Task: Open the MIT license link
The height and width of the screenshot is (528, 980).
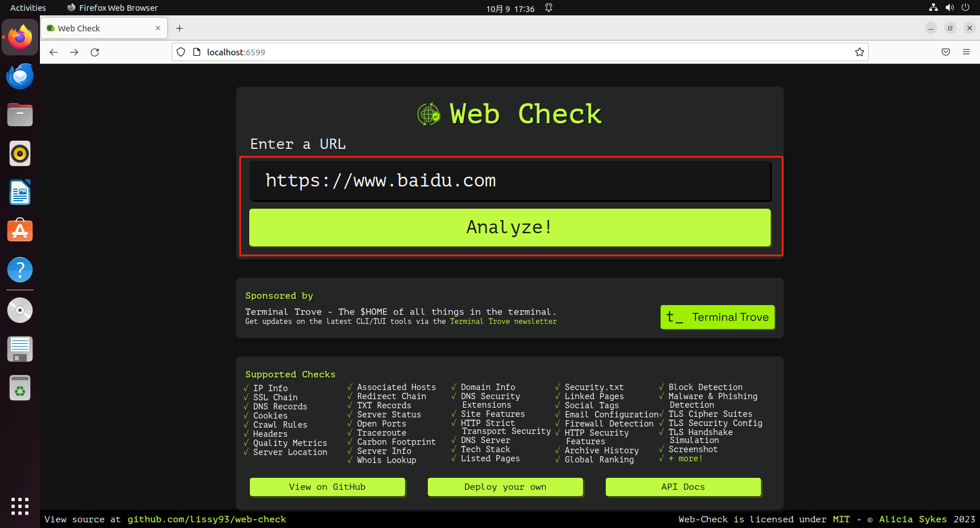Action: click(841, 519)
